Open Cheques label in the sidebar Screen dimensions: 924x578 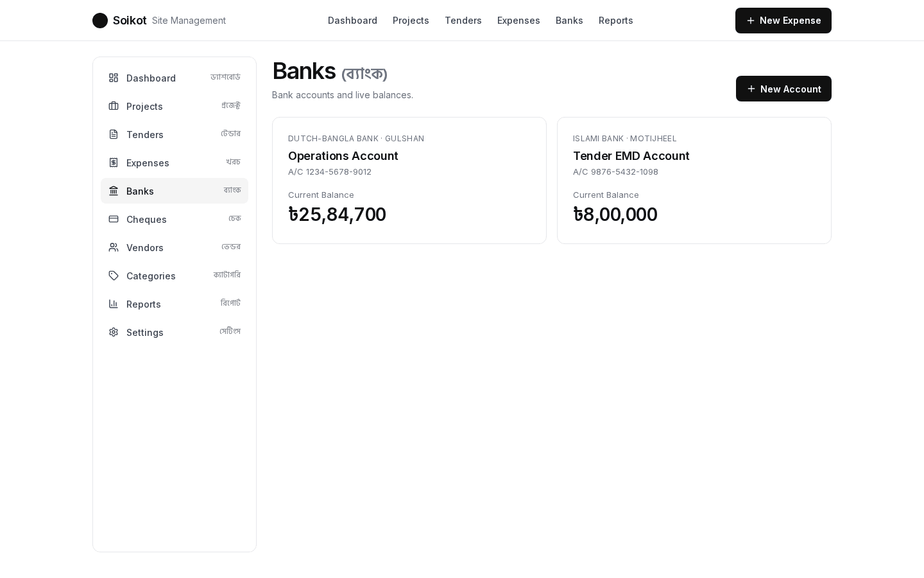[x=146, y=219]
